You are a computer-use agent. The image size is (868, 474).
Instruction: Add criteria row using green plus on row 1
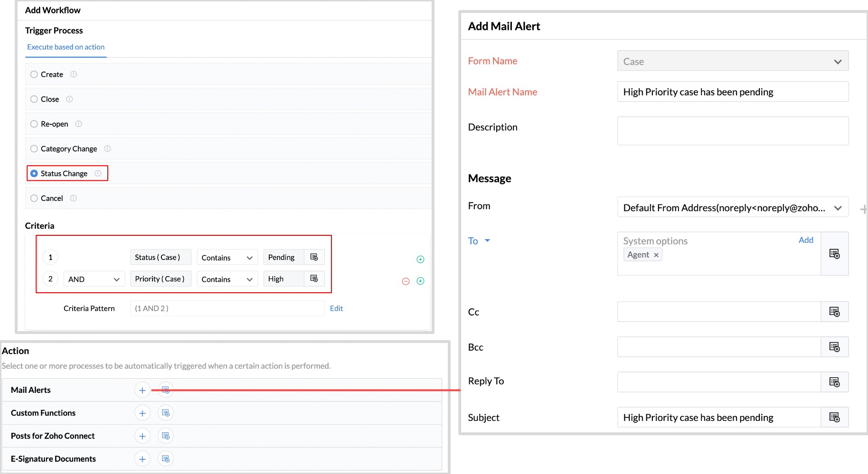pos(420,259)
